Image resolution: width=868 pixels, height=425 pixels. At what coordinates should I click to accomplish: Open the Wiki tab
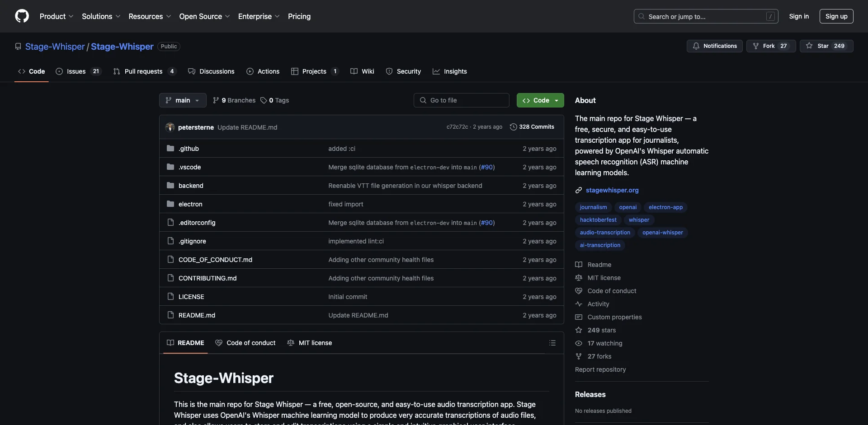[x=363, y=71]
